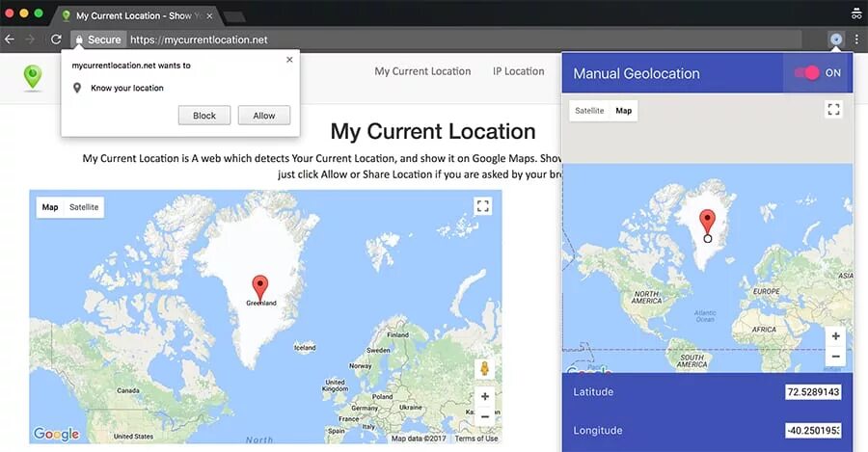Click the macOS yellow minimize button
This screenshot has height=452, width=868.
(24, 13)
